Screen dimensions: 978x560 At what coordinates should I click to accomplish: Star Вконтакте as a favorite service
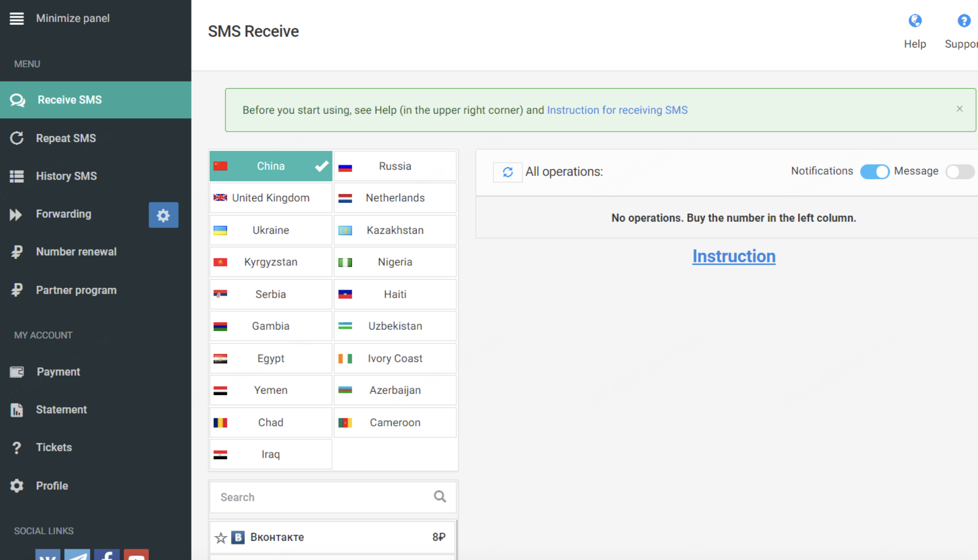tap(221, 538)
